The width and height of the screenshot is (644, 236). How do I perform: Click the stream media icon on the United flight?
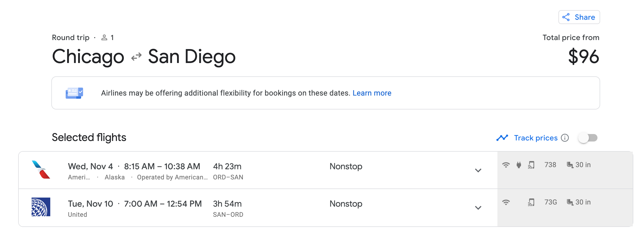pos(531,202)
